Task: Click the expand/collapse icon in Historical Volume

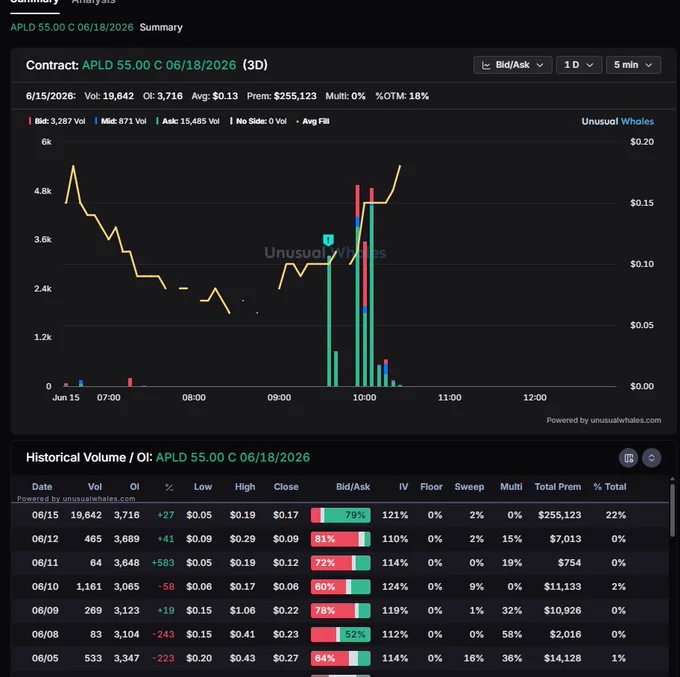Action: click(x=651, y=458)
